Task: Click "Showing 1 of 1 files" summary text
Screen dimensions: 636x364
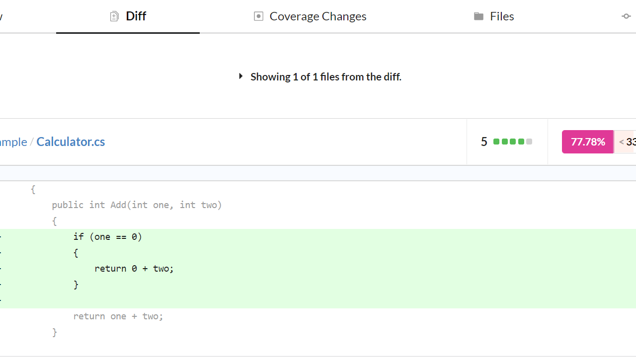Action: pyautogui.click(x=325, y=76)
